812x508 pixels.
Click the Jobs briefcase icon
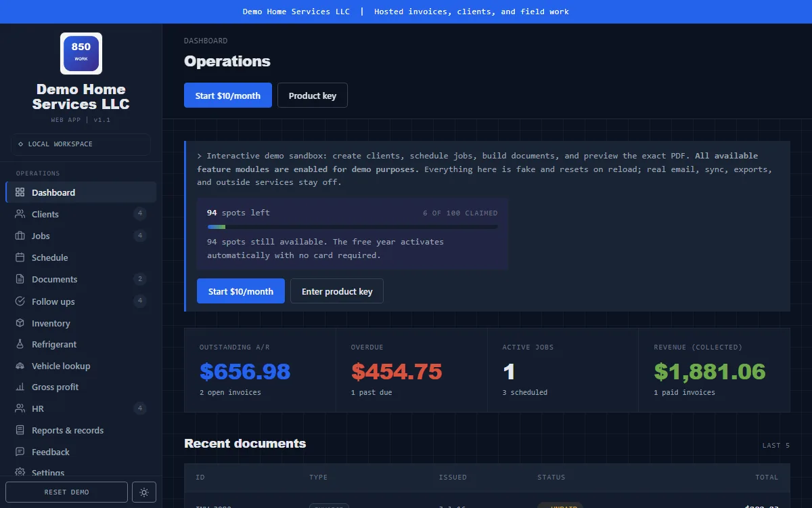click(x=20, y=236)
